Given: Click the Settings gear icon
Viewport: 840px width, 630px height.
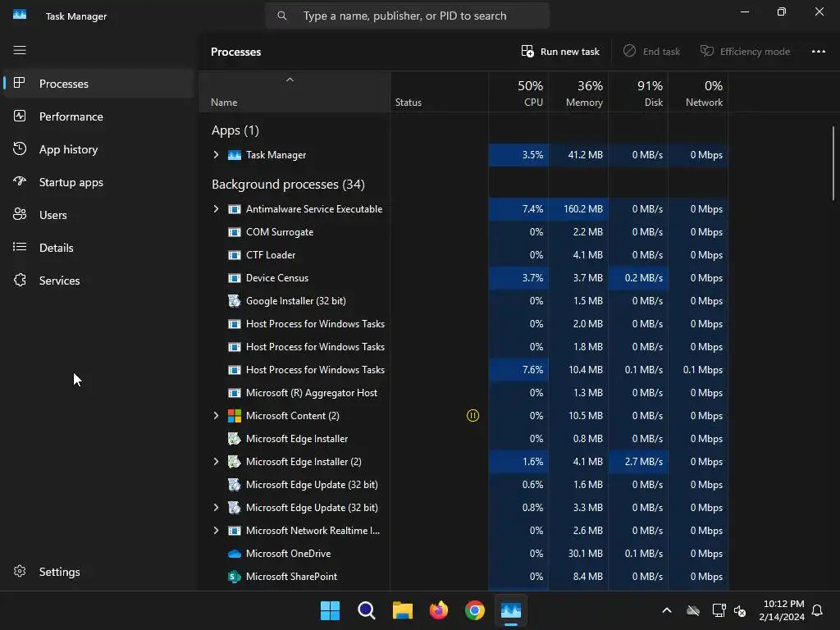Looking at the screenshot, I should point(20,571).
